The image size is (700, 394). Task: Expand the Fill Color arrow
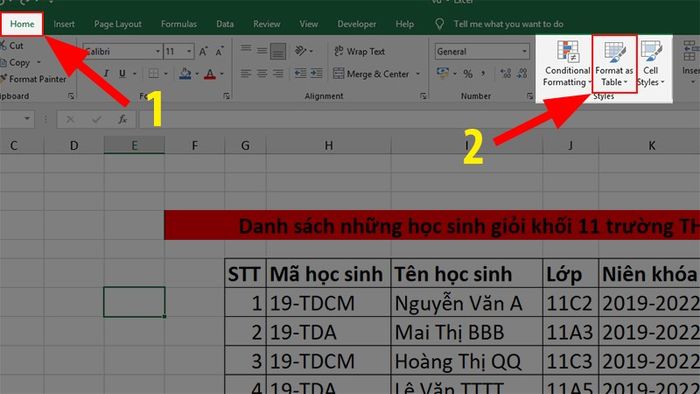click(x=197, y=74)
